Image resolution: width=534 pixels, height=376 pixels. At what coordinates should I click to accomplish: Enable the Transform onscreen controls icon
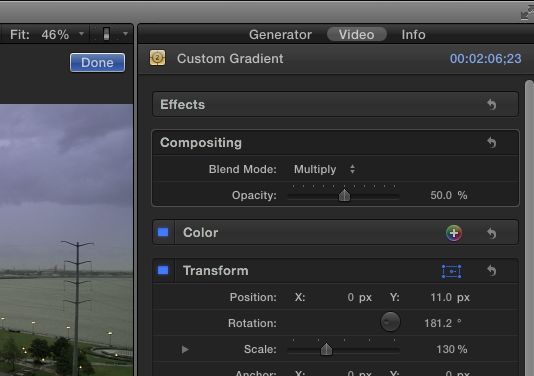coord(452,271)
